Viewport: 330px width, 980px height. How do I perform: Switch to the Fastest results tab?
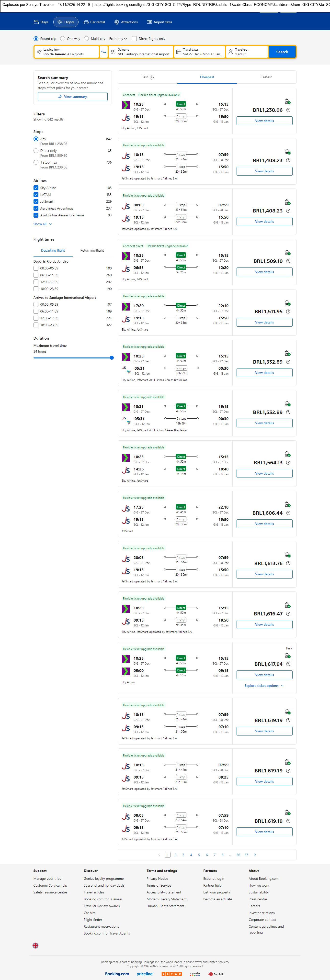[x=266, y=77]
